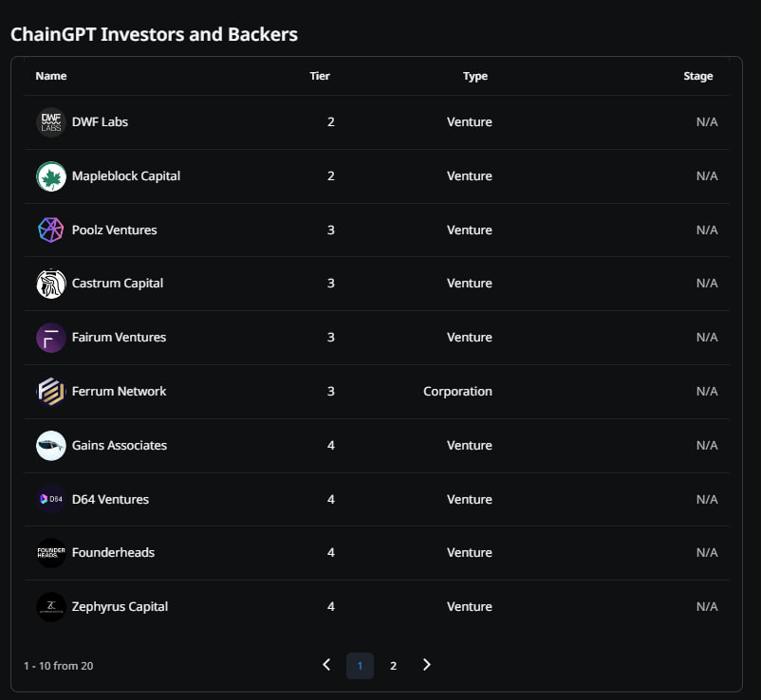
Task: Click the Ferrum Network logo icon
Action: (x=51, y=392)
